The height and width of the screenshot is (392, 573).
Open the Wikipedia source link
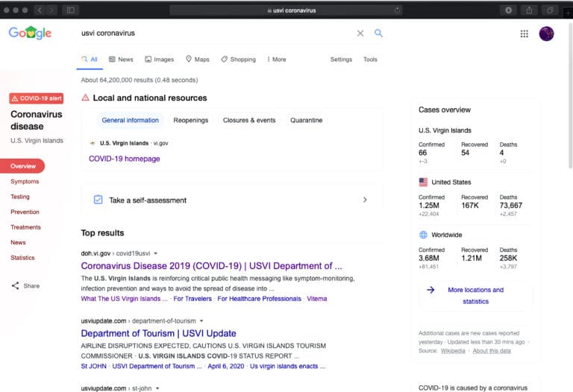[453, 351]
